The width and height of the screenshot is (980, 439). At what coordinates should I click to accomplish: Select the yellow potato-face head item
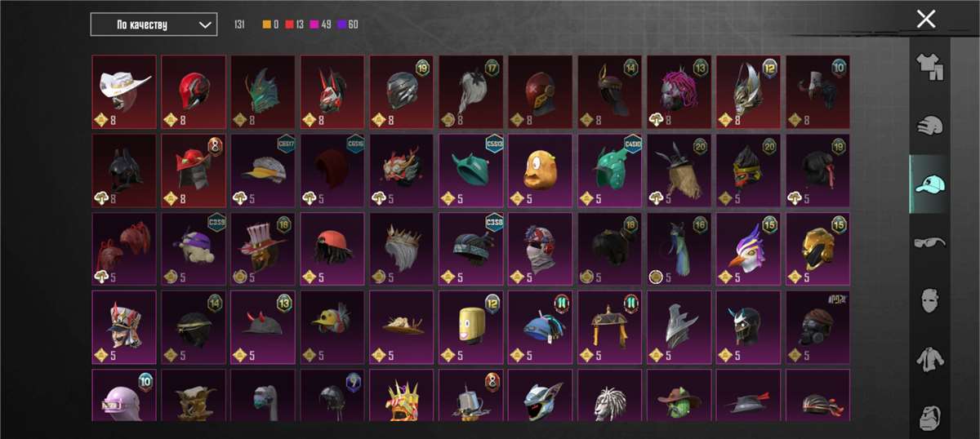click(x=541, y=171)
